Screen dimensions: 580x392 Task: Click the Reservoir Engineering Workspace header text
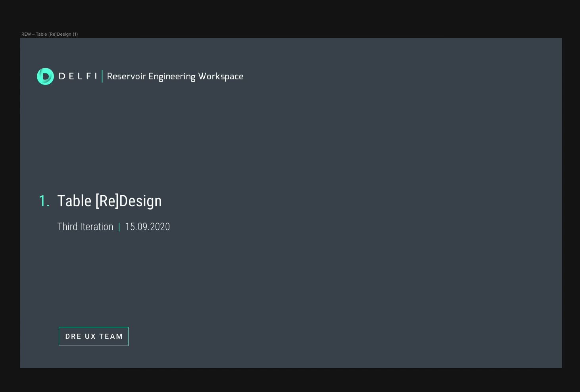(x=175, y=76)
